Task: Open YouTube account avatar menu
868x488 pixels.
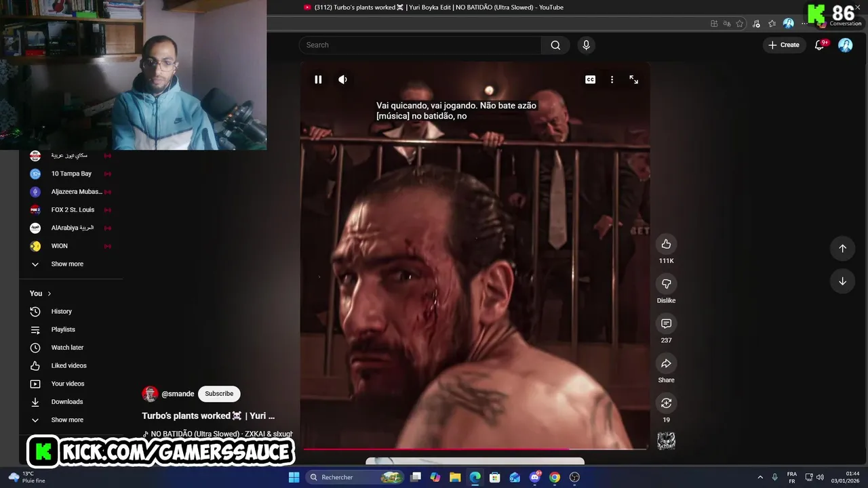Action: [x=845, y=45]
